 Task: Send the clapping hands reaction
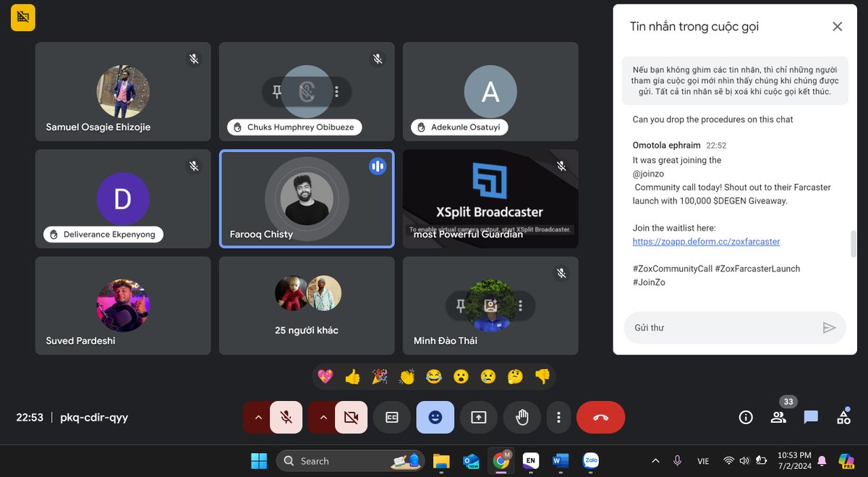pos(407,376)
